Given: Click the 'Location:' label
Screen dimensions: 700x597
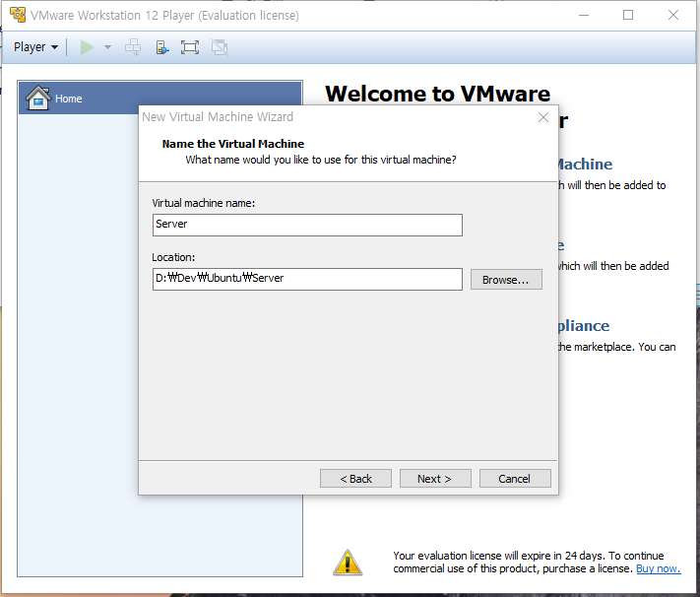Looking at the screenshot, I should [173, 257].
